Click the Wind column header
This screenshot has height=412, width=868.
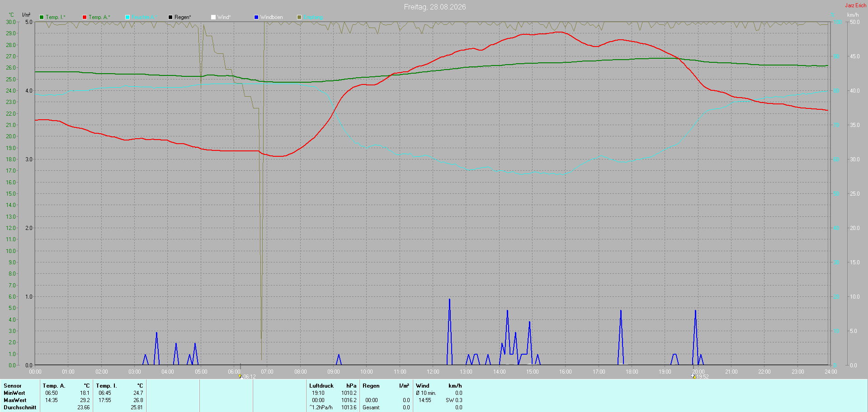tap(423, 386)
